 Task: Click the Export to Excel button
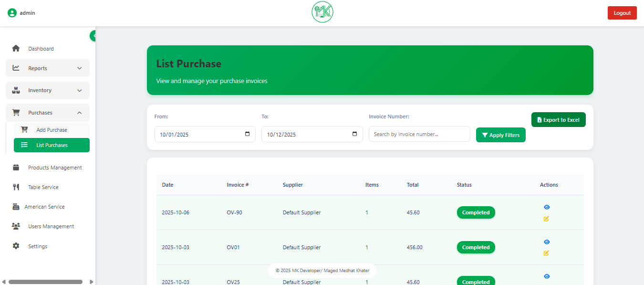[x=558, y=120]
